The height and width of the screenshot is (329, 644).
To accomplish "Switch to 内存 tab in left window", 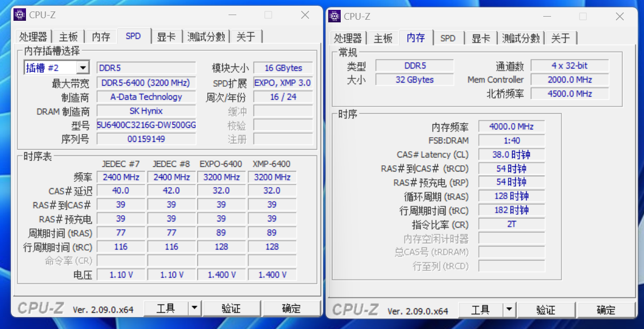I will [x=101, y=36].
